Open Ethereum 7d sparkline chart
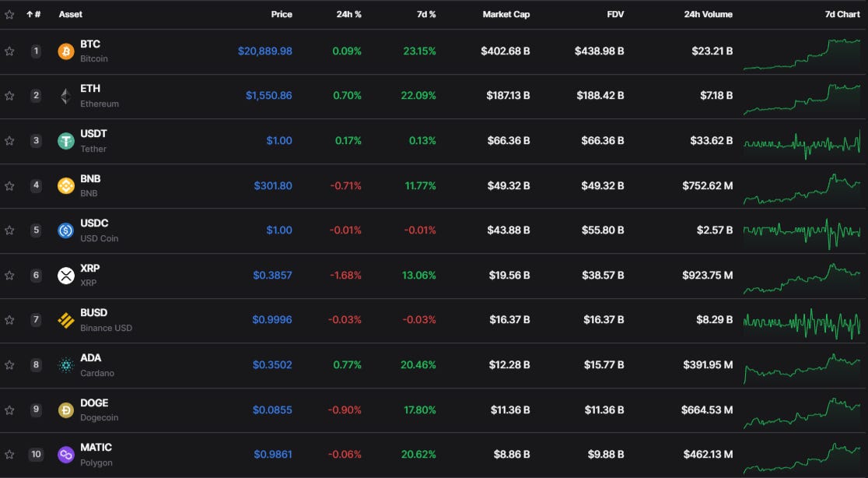 pos(802,99)
